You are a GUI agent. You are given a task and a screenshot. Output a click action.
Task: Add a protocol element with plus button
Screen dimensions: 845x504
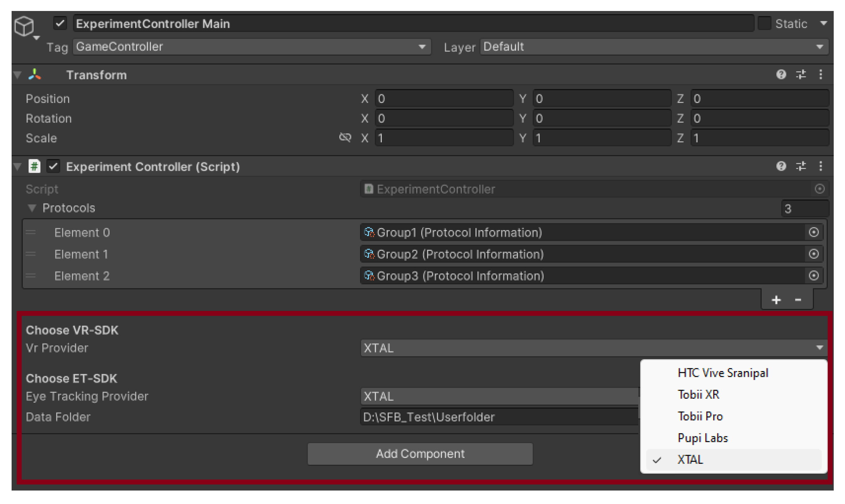pos(776,300)
